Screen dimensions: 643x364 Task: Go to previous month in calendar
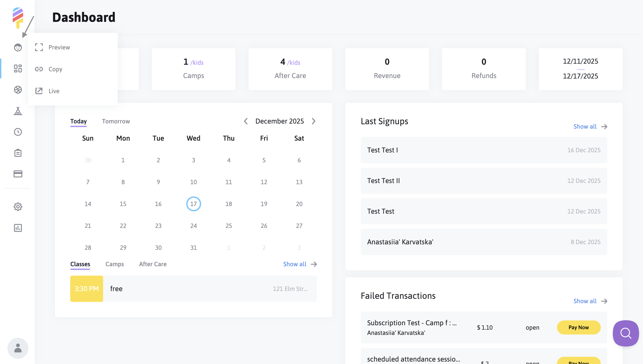click(x=246, y=121)
